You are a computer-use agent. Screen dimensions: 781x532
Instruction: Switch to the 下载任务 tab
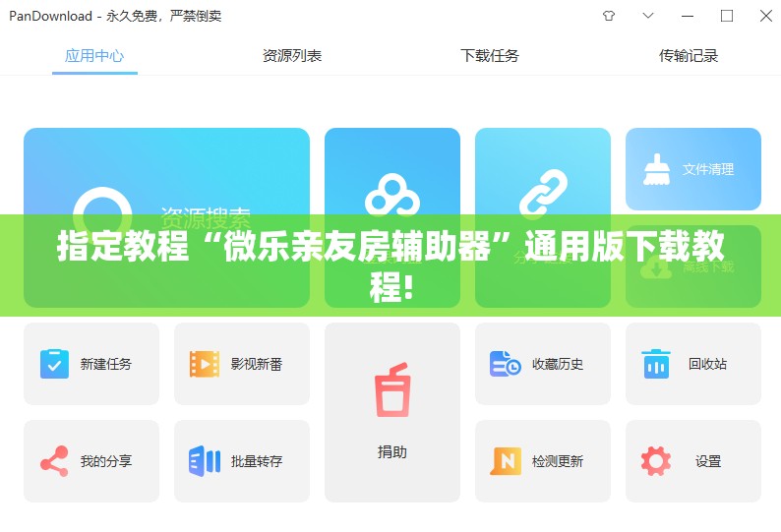coord(490,55)
